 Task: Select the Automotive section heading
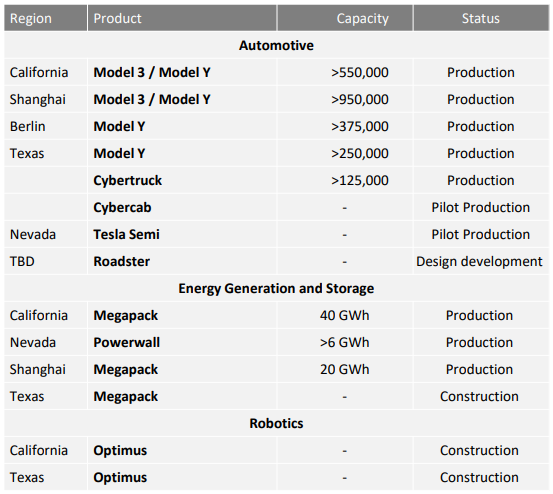[276, 45]
